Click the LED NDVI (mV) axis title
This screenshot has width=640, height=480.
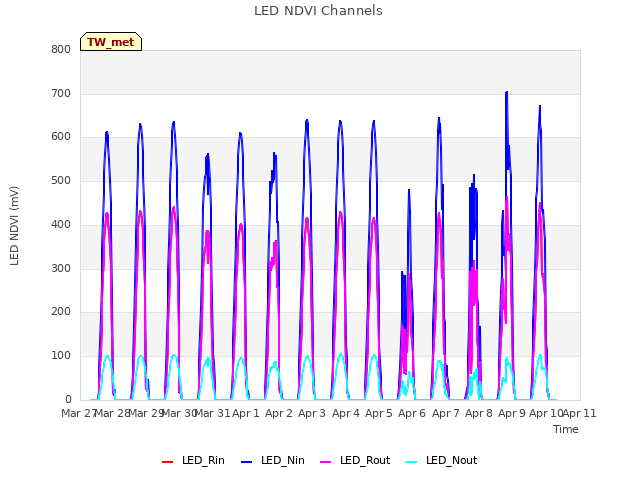[14, 225]
